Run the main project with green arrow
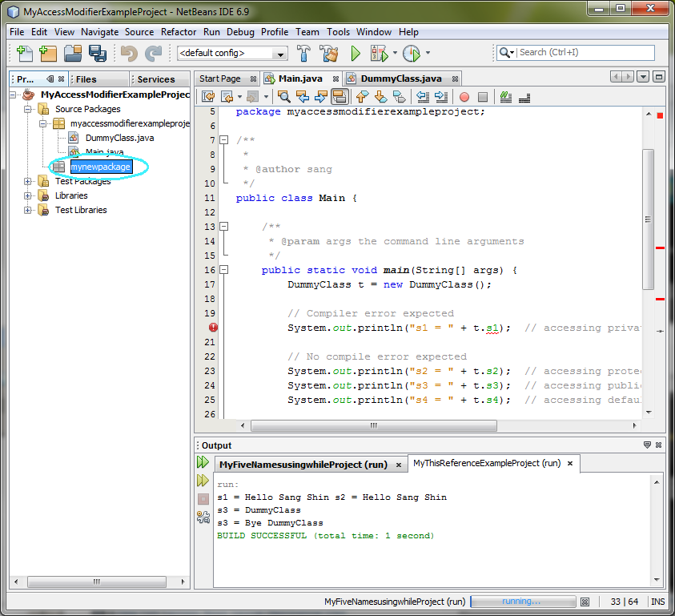675x616 pixels. click(356, 53)
